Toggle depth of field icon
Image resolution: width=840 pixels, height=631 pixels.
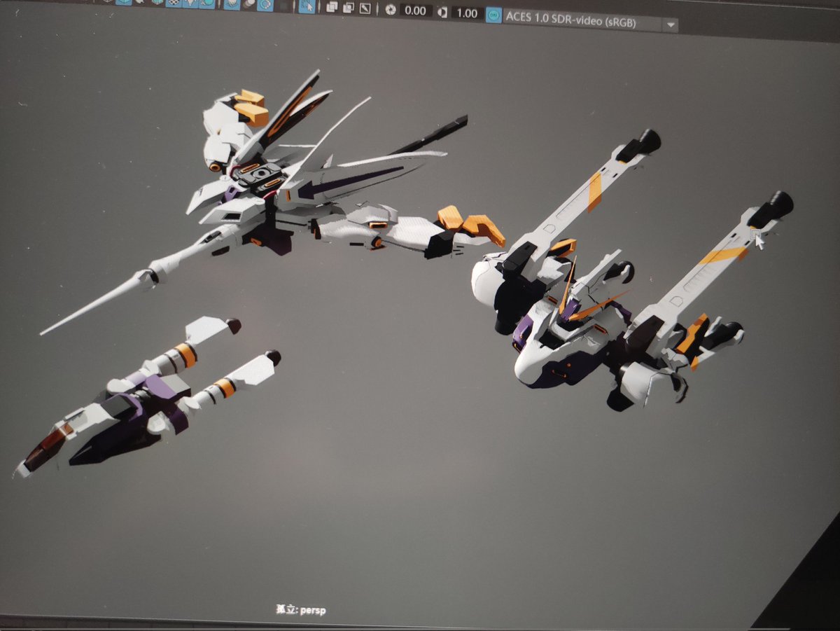(x=282, y=5)
